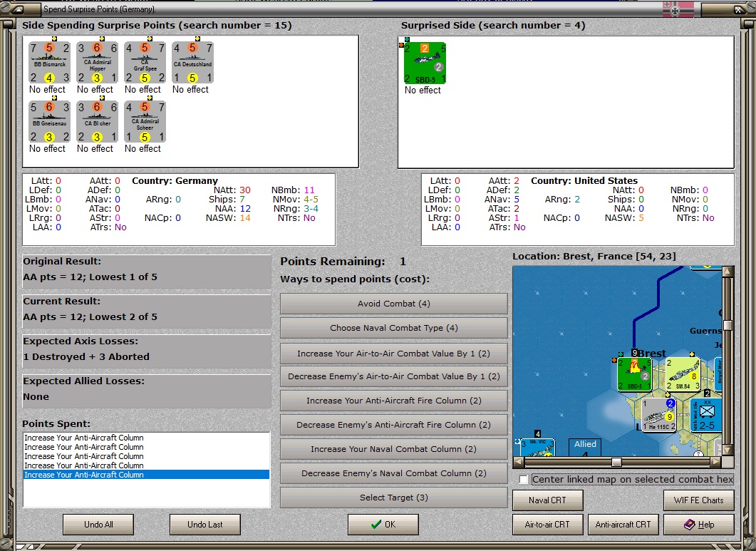Open the WIF FE Charts
The image size is (756, 551).
(x=698, y=500)
